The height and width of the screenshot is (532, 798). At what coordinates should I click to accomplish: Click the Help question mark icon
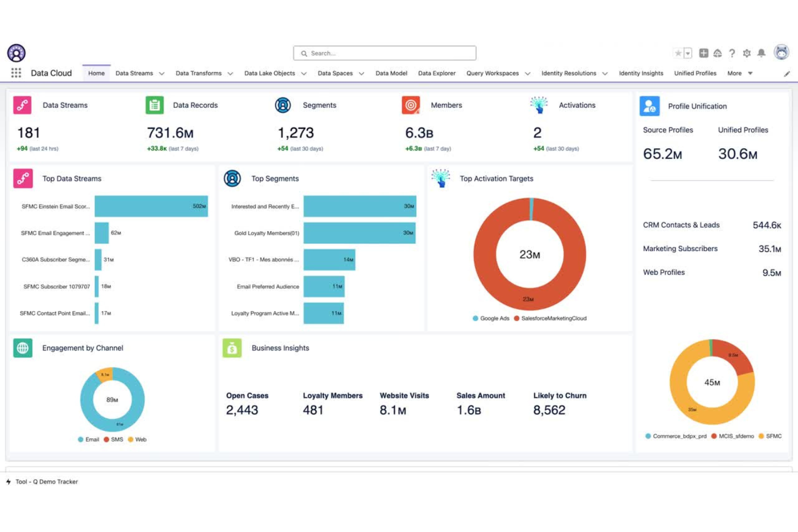732,53
